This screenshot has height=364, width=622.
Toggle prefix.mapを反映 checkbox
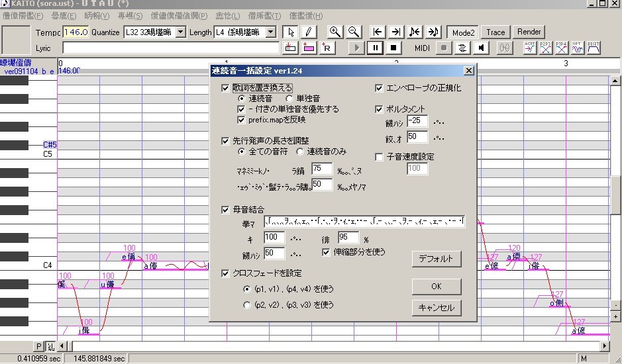[241, 120]
